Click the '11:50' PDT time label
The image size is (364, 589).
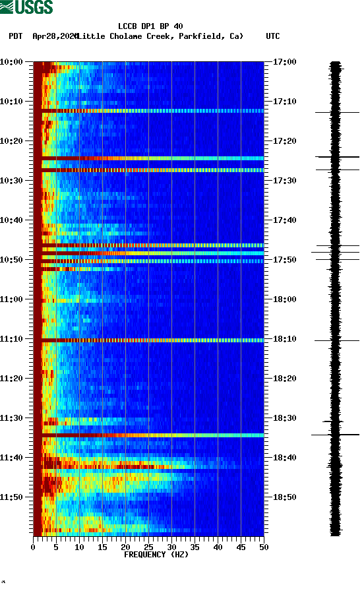click(x=11, y=497)
